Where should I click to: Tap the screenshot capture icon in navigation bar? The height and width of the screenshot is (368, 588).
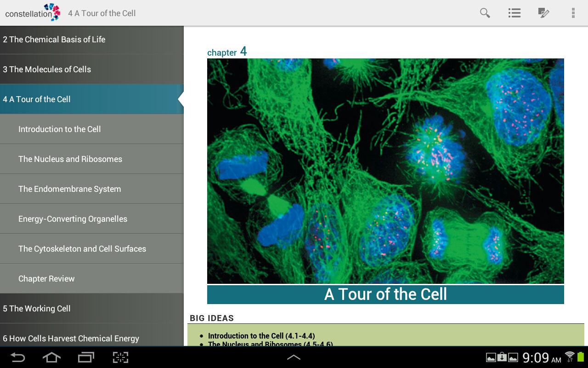coord(120,357)
